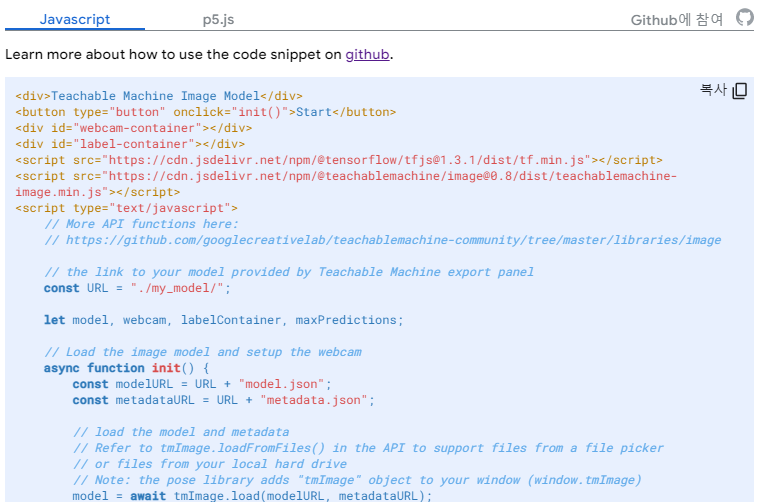
Task: Click the '// More API functions here:' comment
Action: 141,224
